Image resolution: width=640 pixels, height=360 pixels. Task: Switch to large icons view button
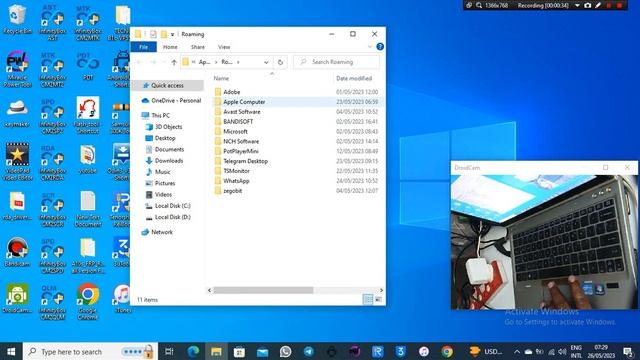tap(378, 300)
